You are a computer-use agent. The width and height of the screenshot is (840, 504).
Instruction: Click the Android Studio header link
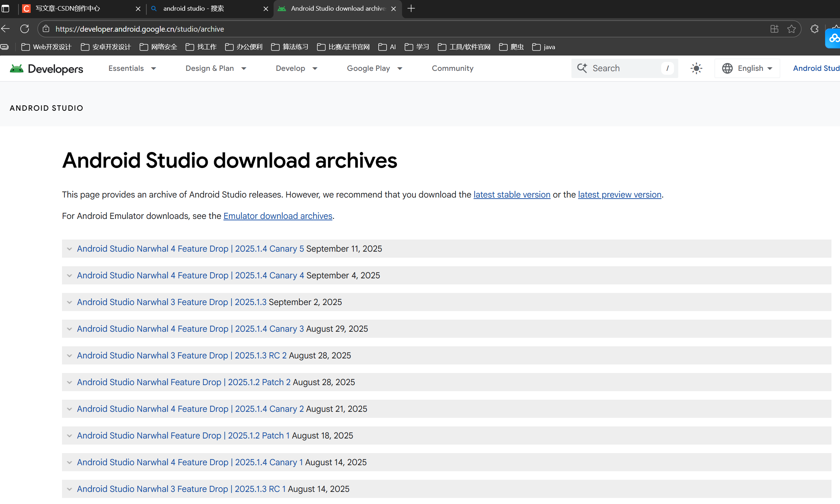pos(816,68)
